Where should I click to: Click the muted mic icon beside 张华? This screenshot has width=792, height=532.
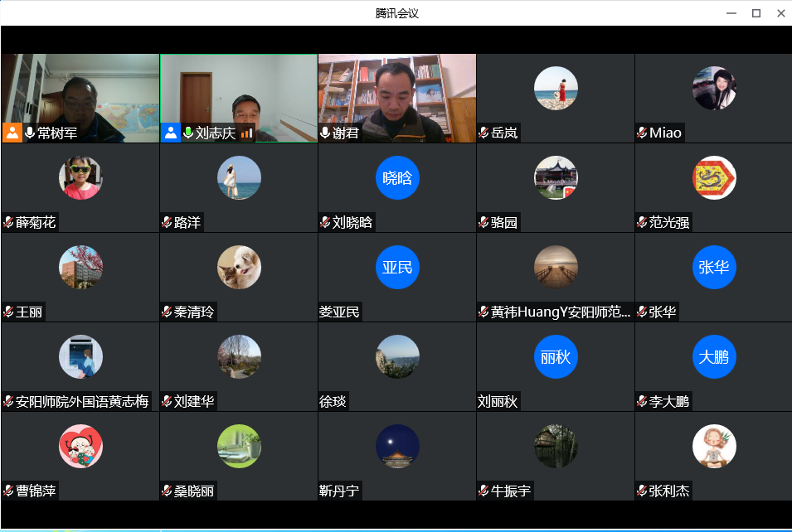pyautogui.click(x=642, y=312)
